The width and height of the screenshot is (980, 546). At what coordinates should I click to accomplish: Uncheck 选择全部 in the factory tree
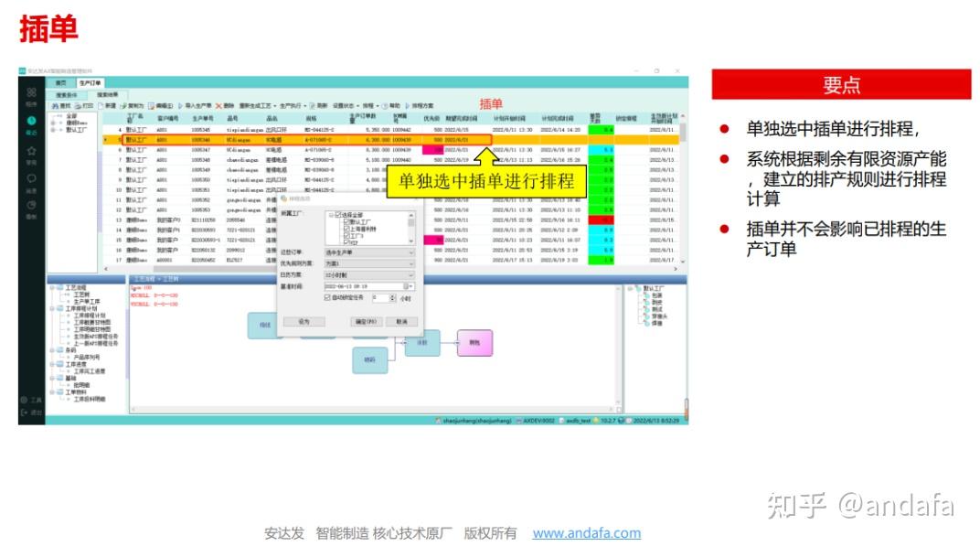coord(338,214)
